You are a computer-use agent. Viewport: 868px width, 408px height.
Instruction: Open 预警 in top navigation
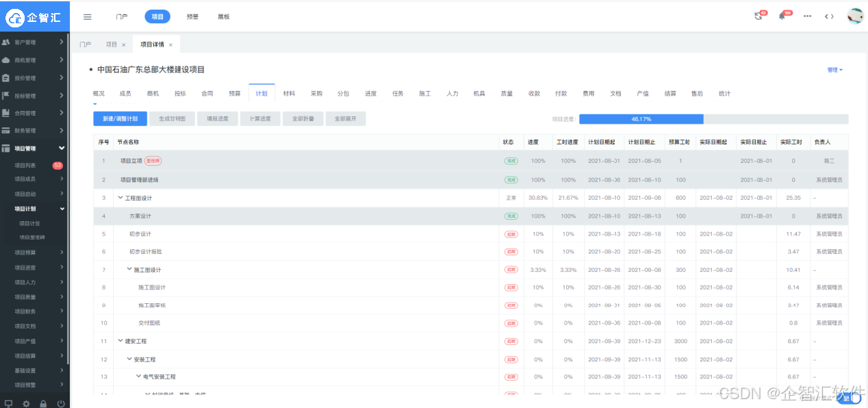tap(192, 16)
